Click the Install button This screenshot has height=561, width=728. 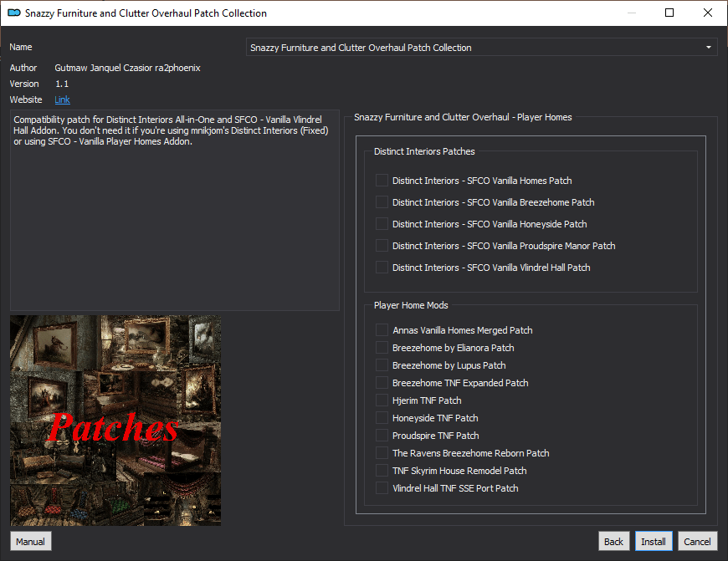point(654,542)
